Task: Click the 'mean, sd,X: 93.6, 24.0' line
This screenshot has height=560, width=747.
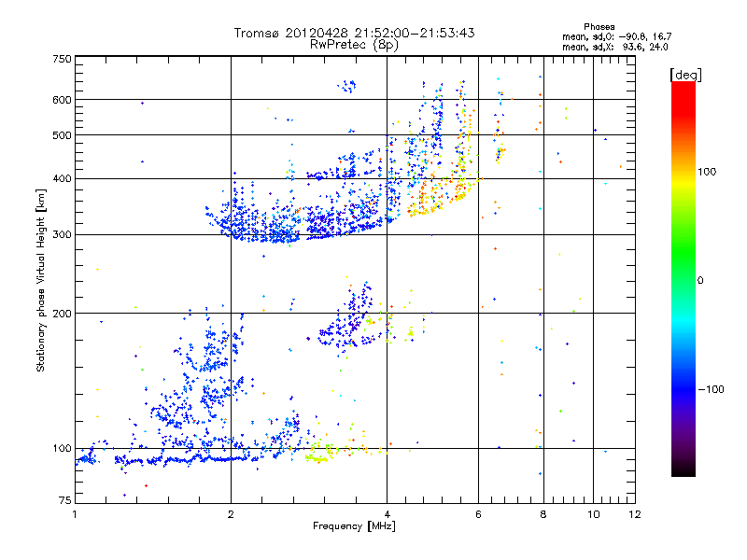Action: click(x=615, y=47)
